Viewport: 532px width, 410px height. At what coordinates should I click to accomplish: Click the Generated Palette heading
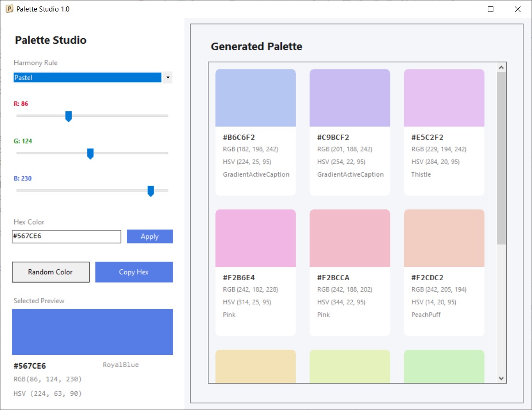[x=257, y=46]
